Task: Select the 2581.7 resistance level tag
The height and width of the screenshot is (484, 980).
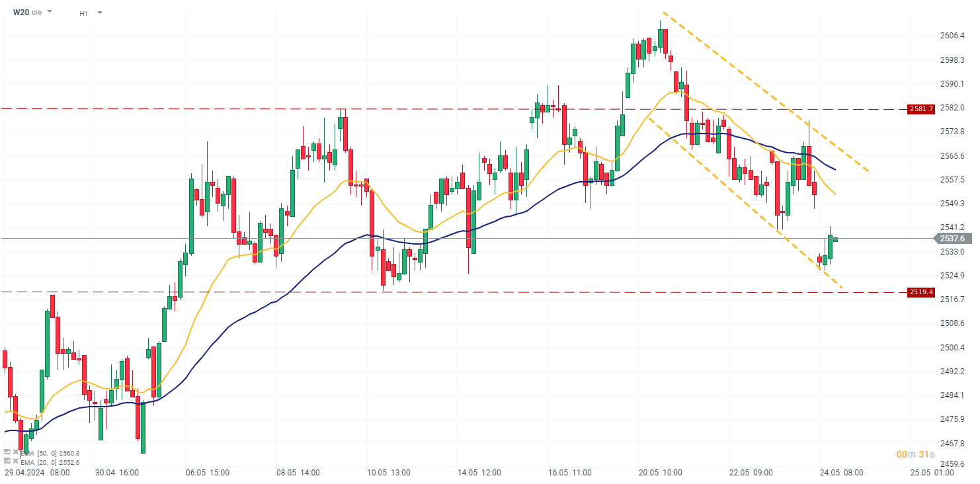Action: pos(921,108)
